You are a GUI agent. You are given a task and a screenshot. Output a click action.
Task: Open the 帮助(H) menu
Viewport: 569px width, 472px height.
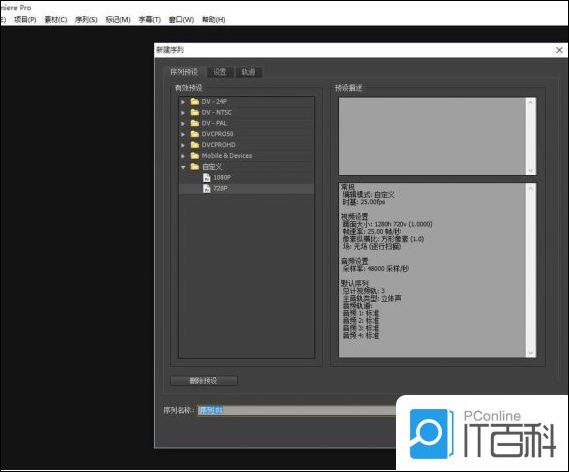[x=213, y=20]
